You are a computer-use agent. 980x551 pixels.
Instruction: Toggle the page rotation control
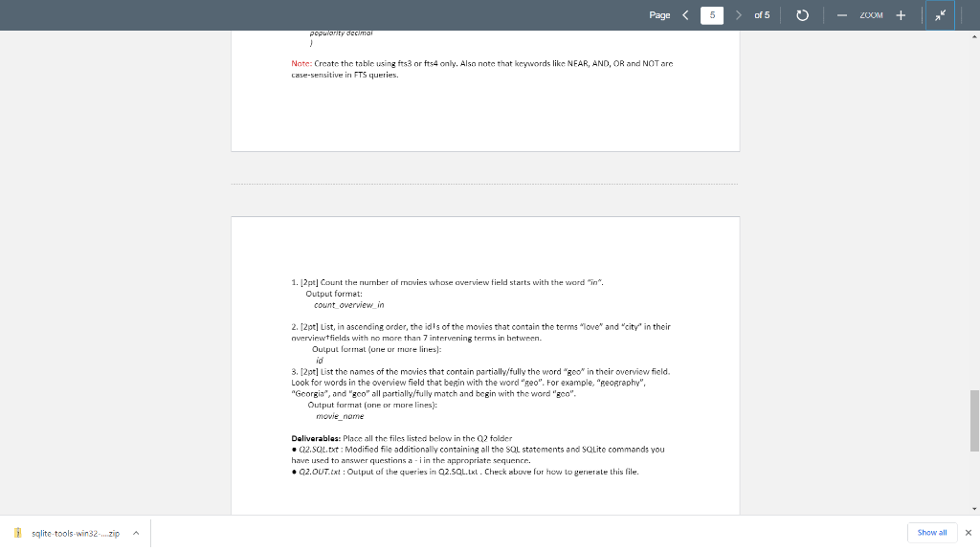(x=802, y=14)
